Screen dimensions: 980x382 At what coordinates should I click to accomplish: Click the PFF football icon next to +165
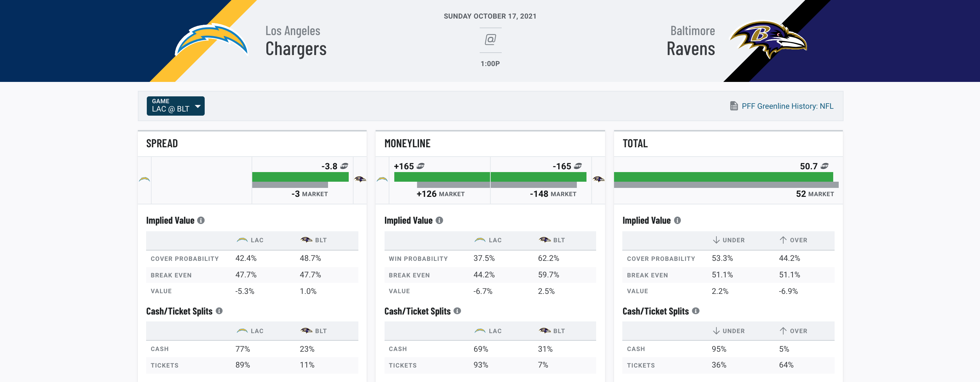[x=420, y=166]
